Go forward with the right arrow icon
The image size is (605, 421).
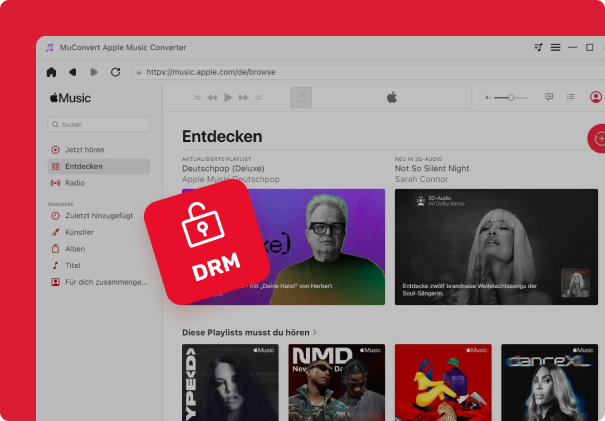tap(93, 72)
